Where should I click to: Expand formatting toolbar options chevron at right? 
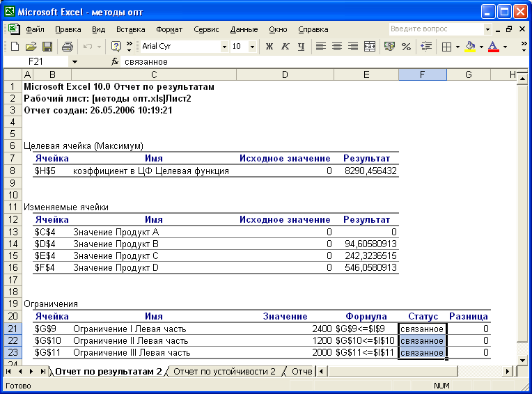tap(524, 47)
